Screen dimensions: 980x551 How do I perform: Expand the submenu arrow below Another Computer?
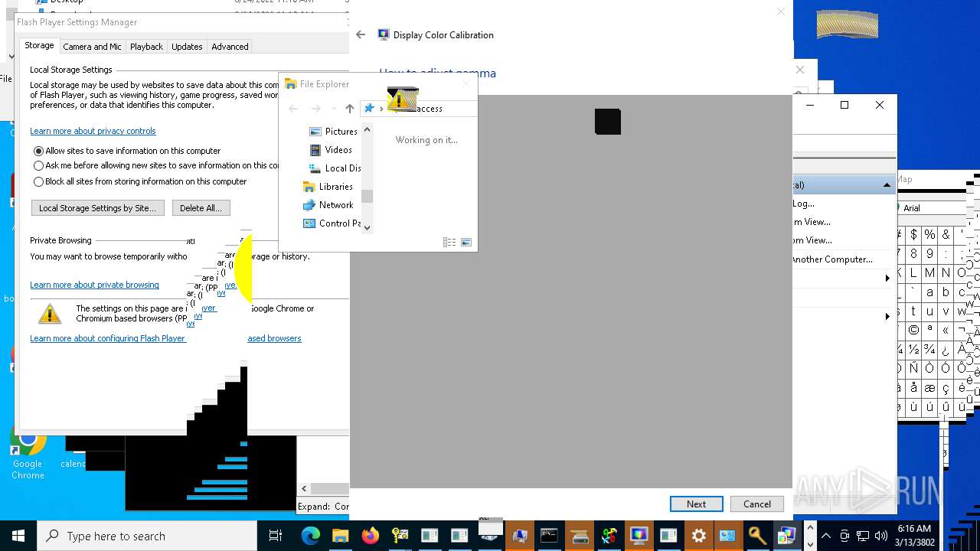coord(887,278)
